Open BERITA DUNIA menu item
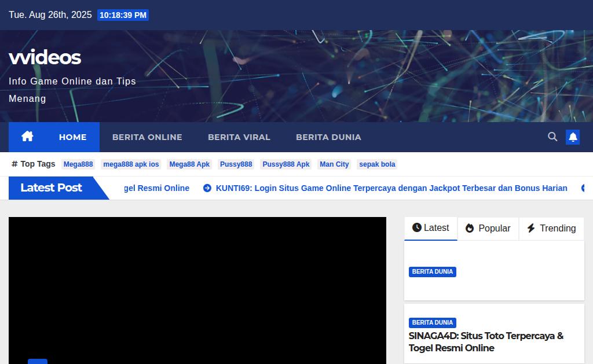Screen dimensions: 593x364 pyautogui.click(x=328, y=137)
